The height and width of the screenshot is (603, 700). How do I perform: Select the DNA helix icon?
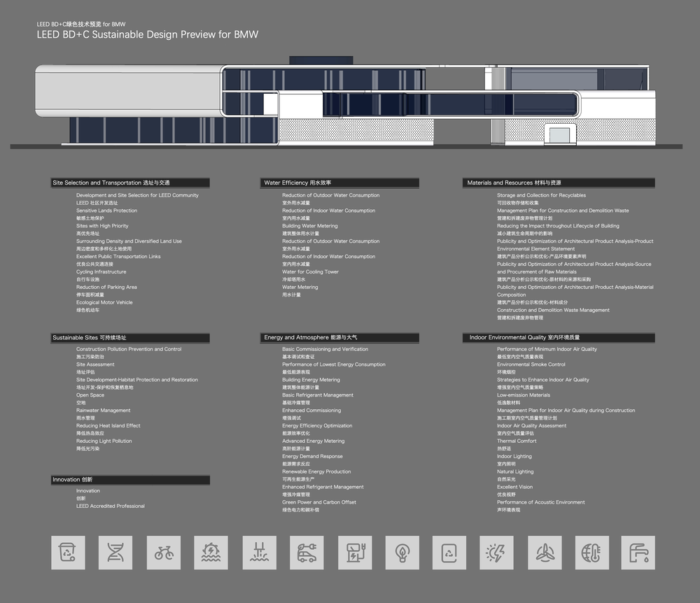click(115, 553)
